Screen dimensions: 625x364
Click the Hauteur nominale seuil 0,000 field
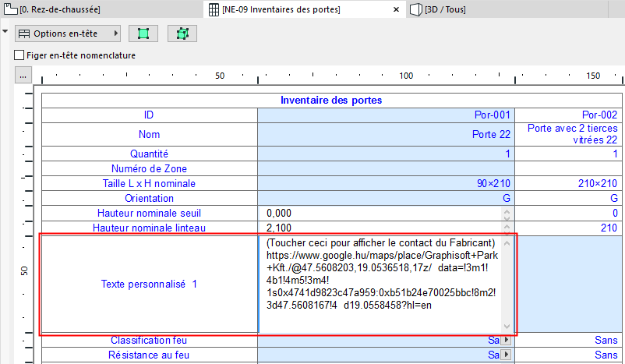point(380,214)
